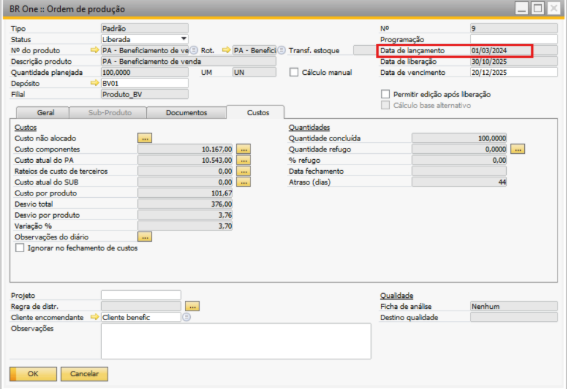
Task: Click the Filial value Produto_BV
Action: click(x=145, y=94)
